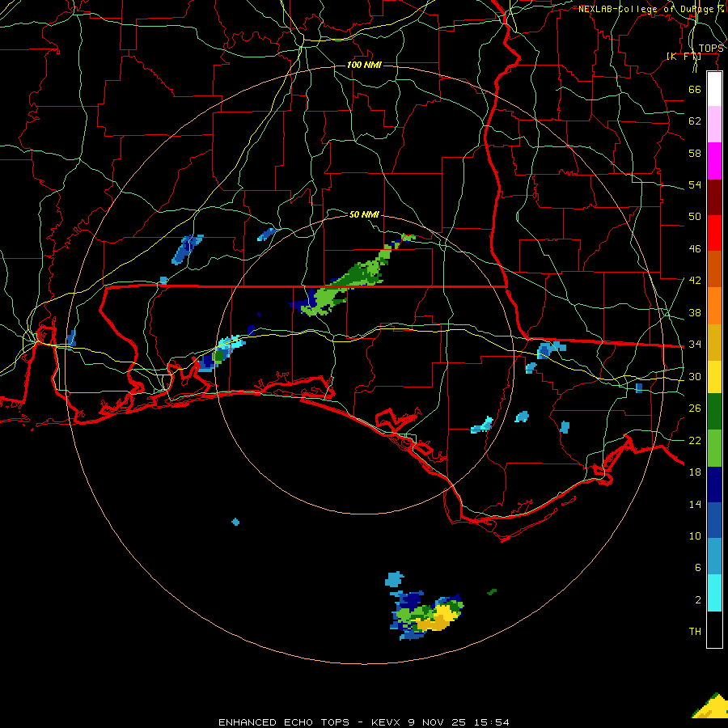Select the light pink legend swatch

(714, 124)
